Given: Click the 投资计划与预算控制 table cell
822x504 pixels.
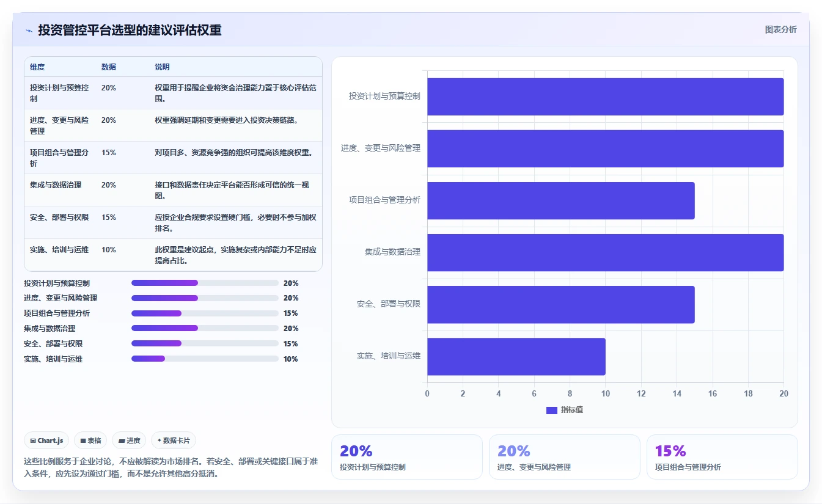Looking at the screenshot, I should click(x=59, y=93).
